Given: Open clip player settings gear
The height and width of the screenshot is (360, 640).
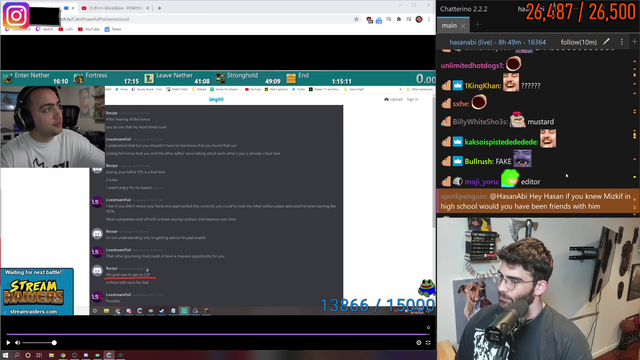Looking at the screenshot, I should [419, 343].
